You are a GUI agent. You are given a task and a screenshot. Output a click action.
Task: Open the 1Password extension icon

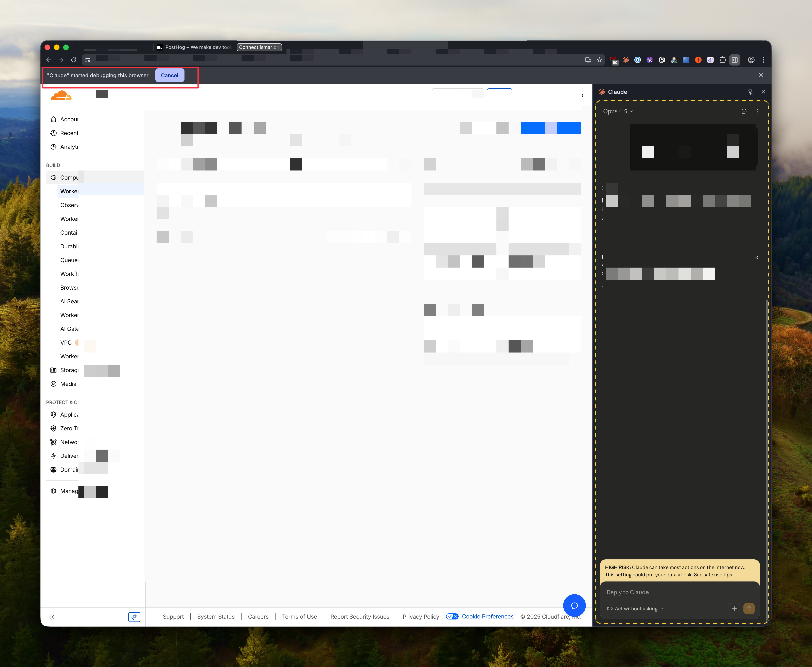tap(638, 60)
